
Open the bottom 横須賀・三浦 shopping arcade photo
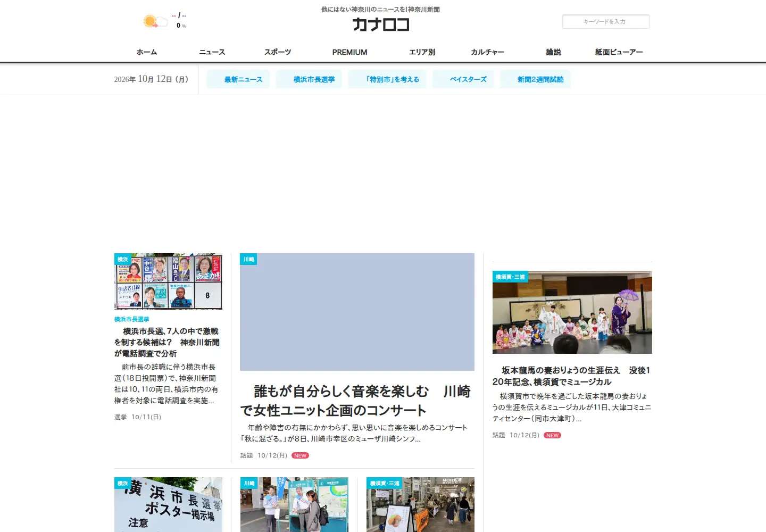[420, 504]
